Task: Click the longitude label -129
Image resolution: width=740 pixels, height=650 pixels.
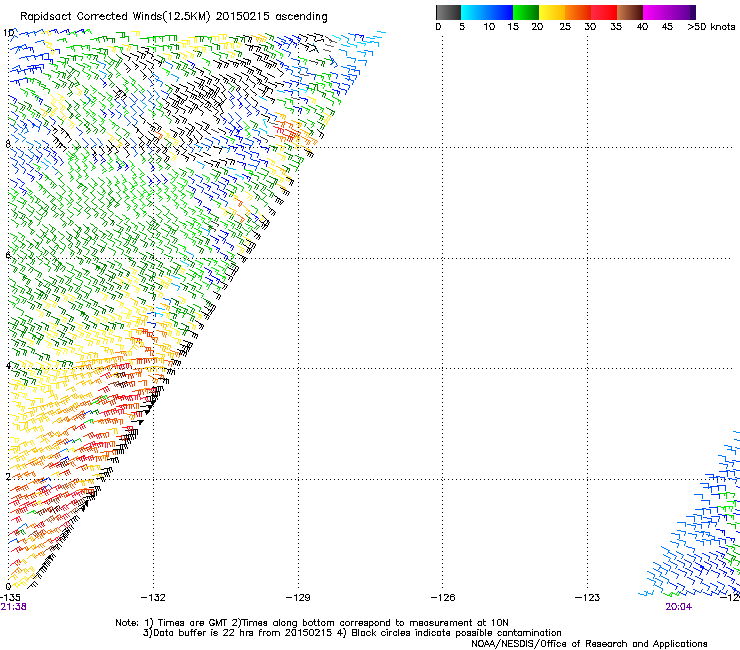Action: pos(298,598)
